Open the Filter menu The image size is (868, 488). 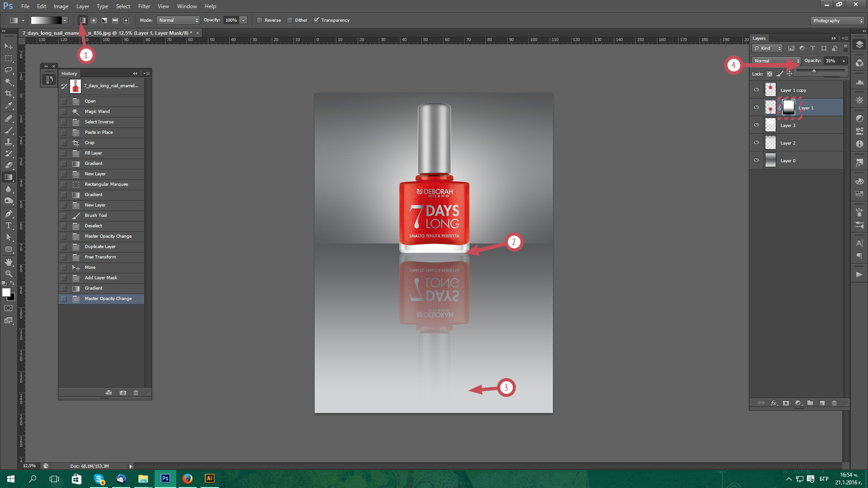point(144,6)
